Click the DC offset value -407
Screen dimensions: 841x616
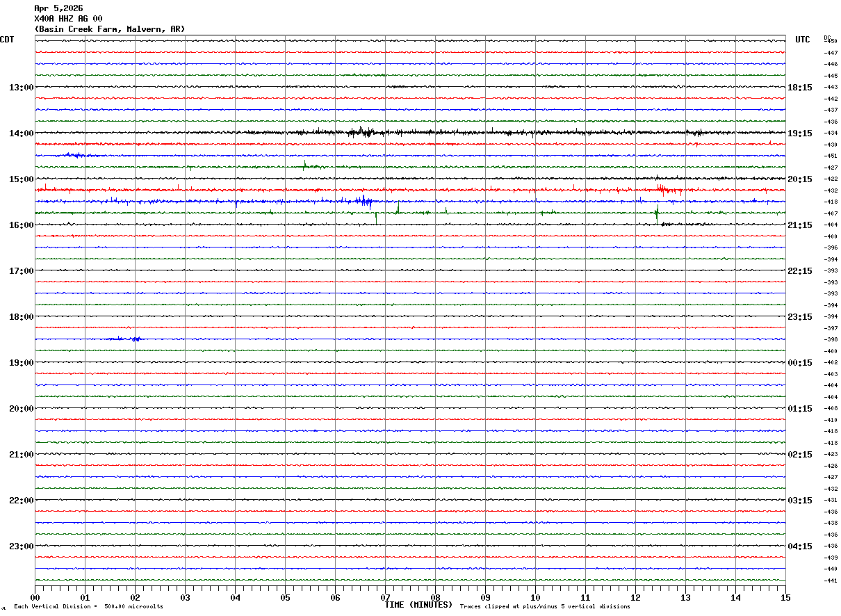tap(831, 213)
